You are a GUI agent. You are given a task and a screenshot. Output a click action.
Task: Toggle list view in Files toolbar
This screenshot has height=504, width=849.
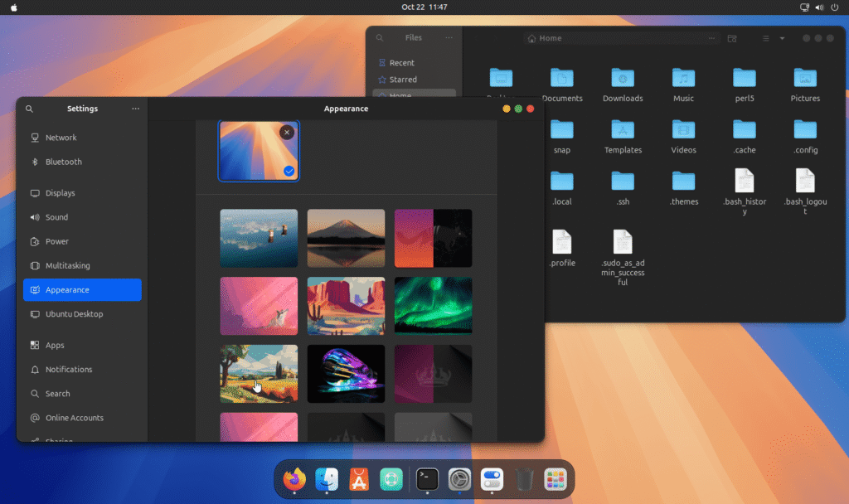pos(766,38)
